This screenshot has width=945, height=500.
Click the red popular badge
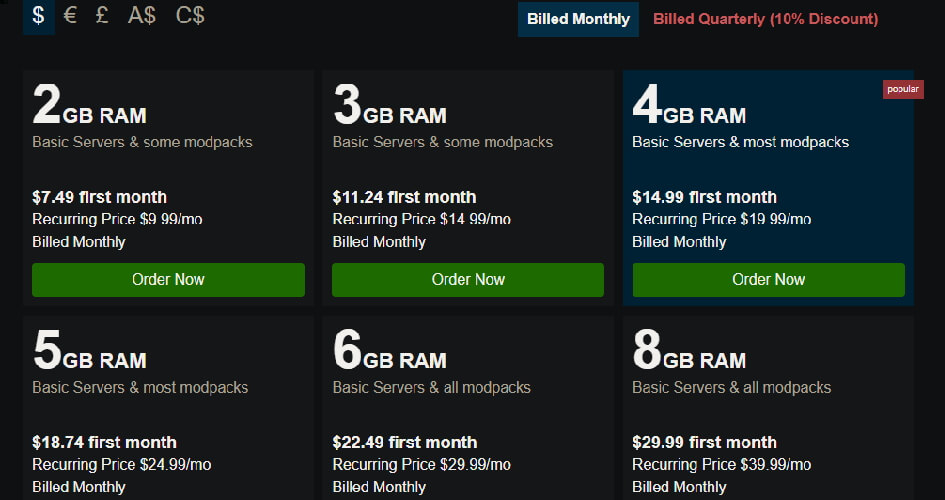pyautogui.click(x=903, y=89)
